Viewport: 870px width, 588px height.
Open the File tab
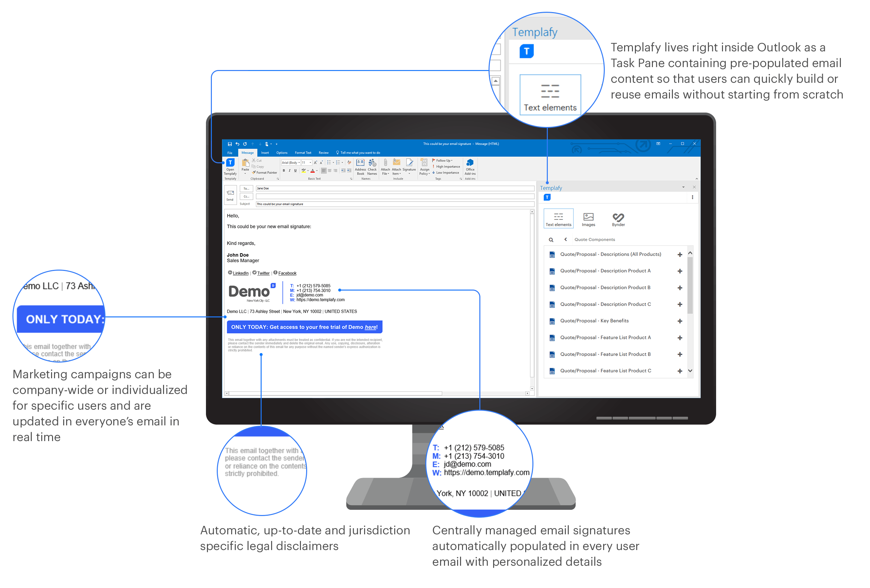coord(230,152)
